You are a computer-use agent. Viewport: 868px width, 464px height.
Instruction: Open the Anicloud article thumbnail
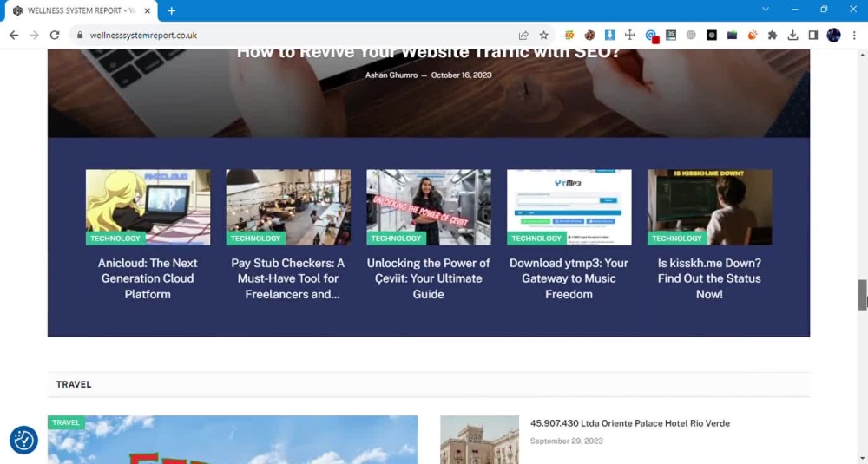[x=148, y=206]
